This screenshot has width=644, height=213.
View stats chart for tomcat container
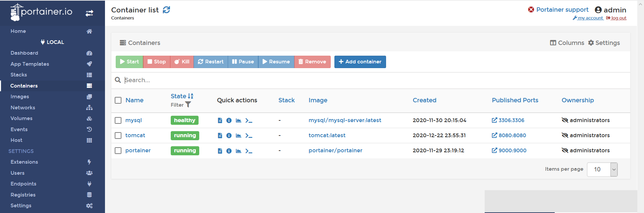pyautogui.click(x=238, y=136)
